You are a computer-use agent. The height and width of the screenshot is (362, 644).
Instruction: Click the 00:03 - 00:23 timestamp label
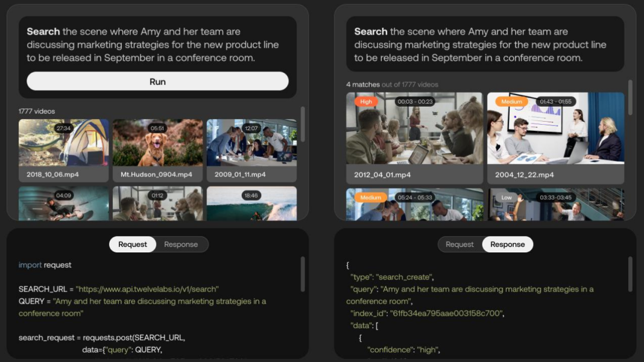coord(415,101)
